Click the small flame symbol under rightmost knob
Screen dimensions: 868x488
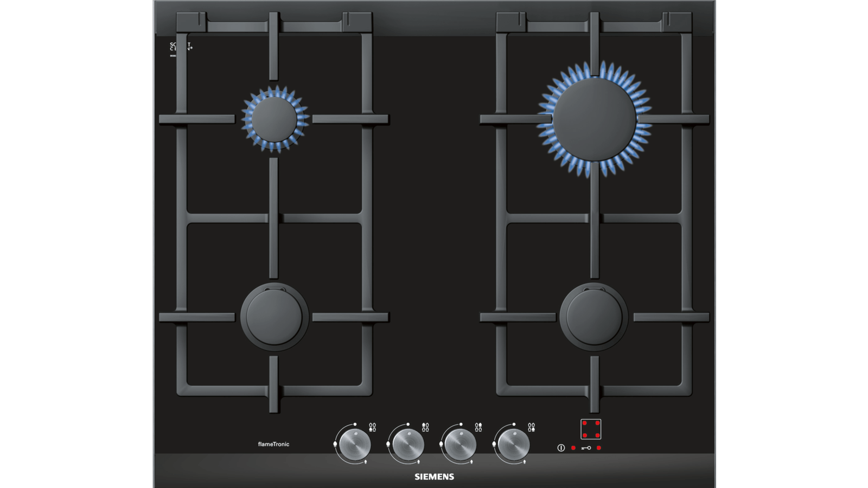tap(525, 462)
